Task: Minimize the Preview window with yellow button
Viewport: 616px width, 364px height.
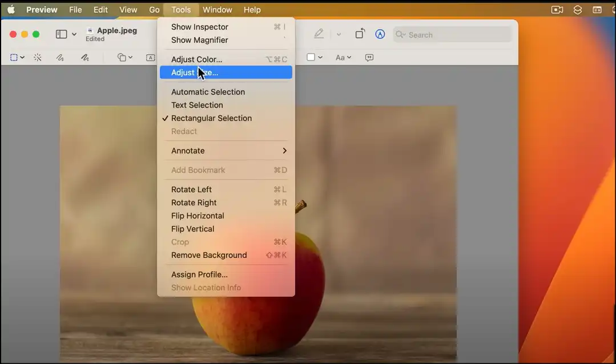Action: coord(25,34)
